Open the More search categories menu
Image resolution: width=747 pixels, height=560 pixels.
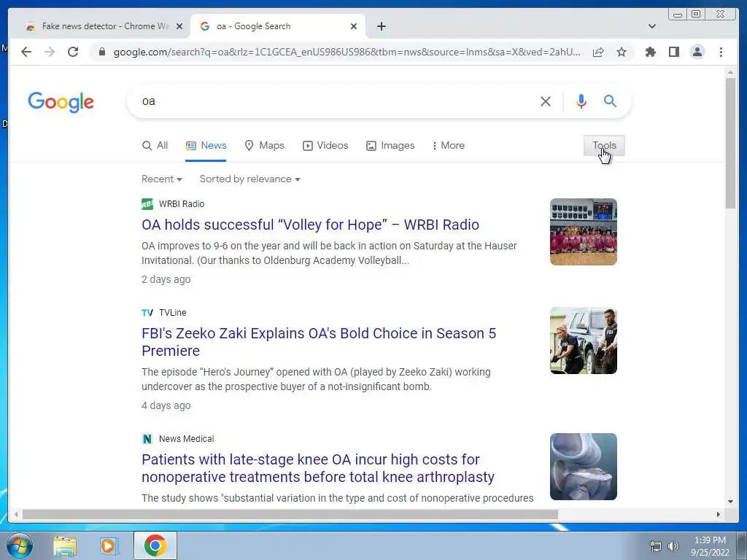point(448,146)
